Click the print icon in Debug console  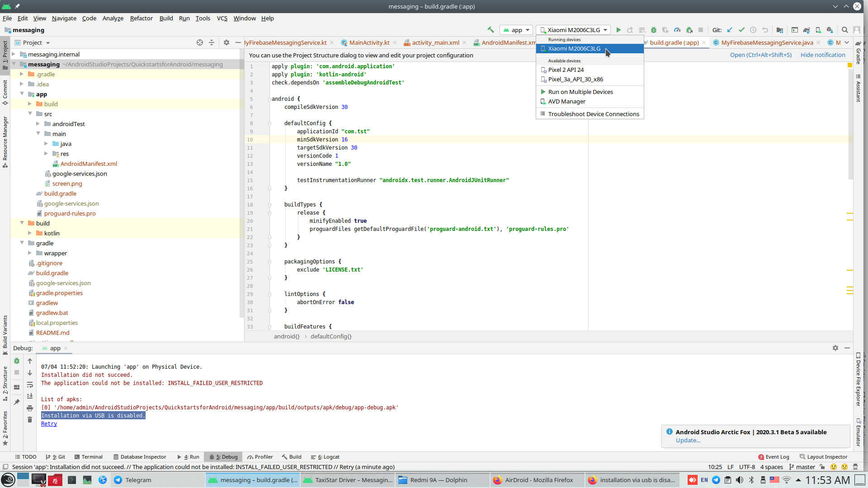coord(30,408)
